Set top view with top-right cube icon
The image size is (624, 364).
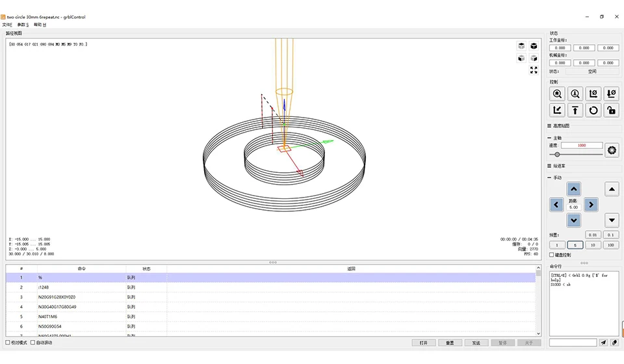(x=534, y=46)
